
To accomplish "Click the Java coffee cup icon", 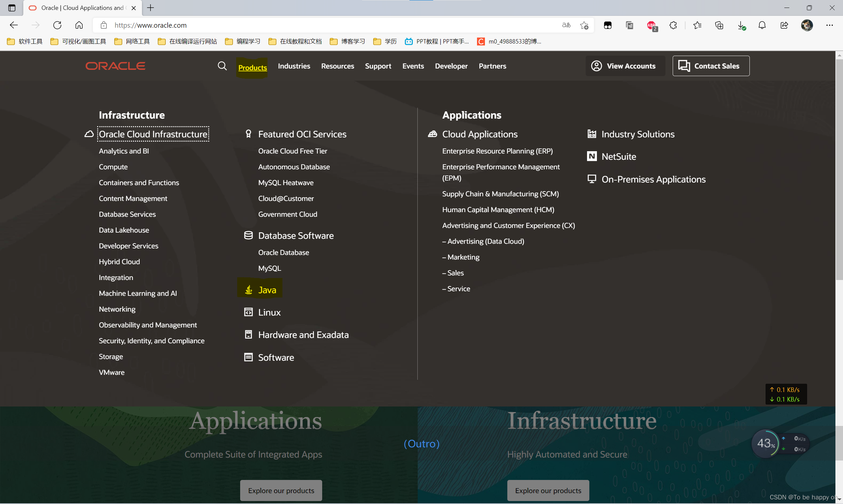I will click(x=249, y=290).
